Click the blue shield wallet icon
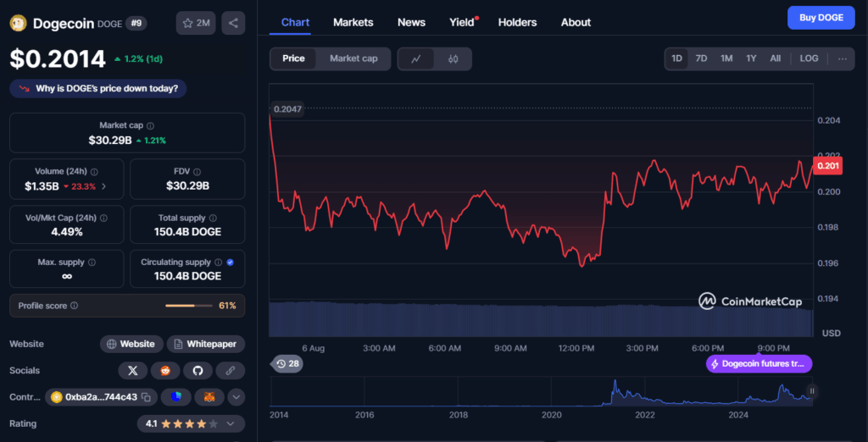Viewport: 868px width, 442px height. pos(176,396)
